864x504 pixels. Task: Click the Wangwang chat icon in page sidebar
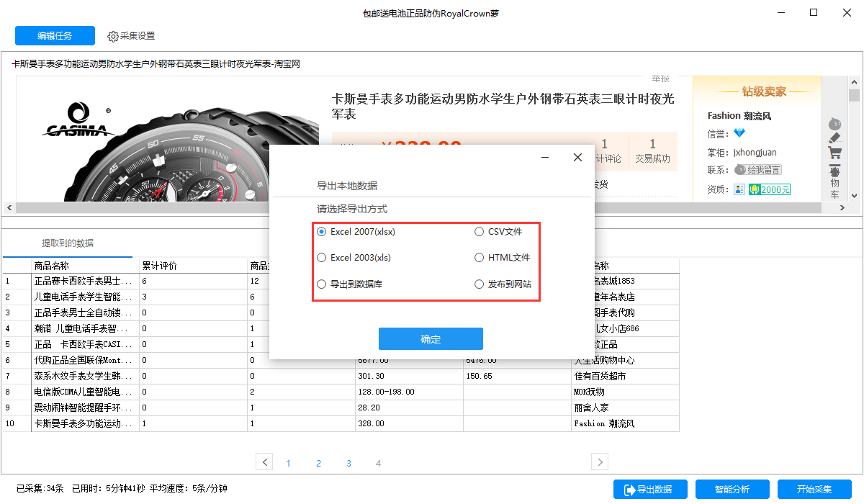click(x=834, y=123)
